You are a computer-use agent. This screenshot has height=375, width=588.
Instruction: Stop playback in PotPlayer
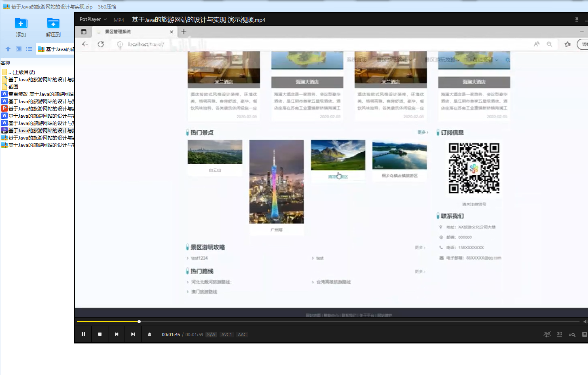[x=100, y=334]
